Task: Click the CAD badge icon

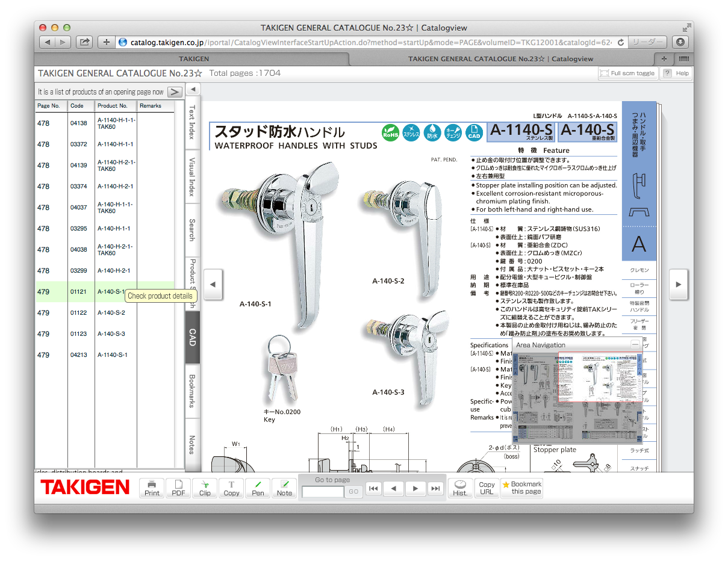Action: tap(474, 133)
